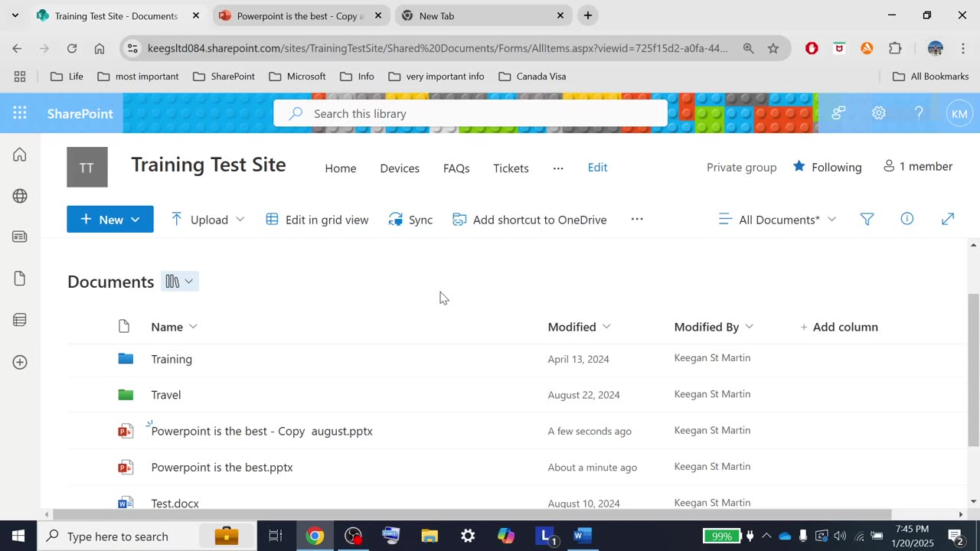This screenshot has height=551, width=980.
Task: Open My sites globe icon
Action: (x=20, y=196)
